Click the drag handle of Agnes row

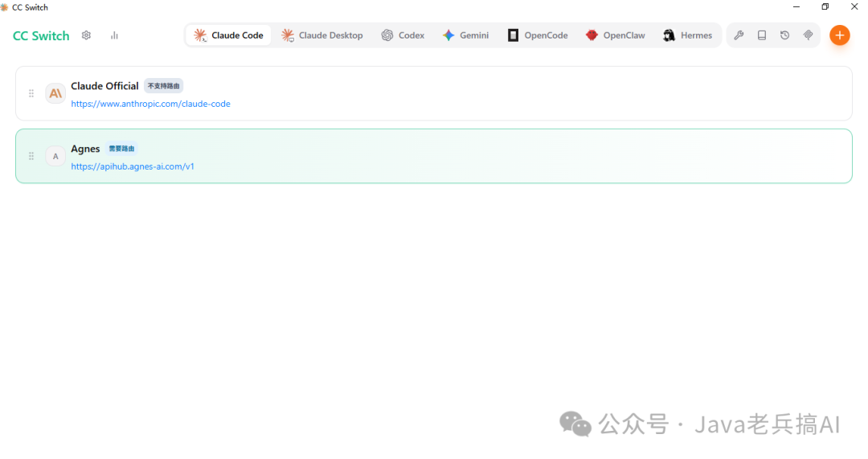coord(31,156)
